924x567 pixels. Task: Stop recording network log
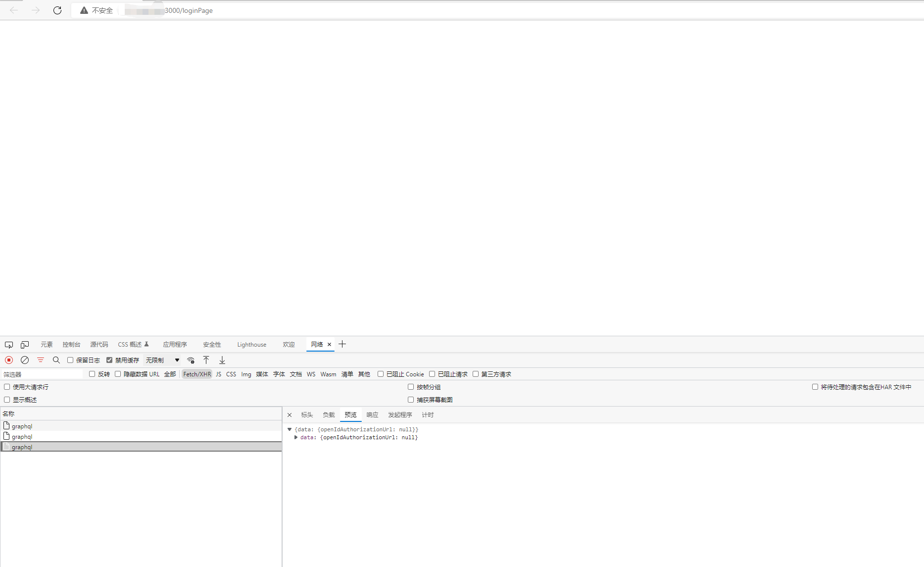[8, 360]
